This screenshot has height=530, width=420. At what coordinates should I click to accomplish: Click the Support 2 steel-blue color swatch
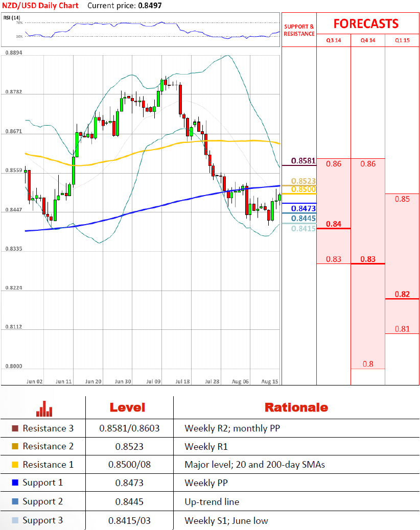[15, 501]
